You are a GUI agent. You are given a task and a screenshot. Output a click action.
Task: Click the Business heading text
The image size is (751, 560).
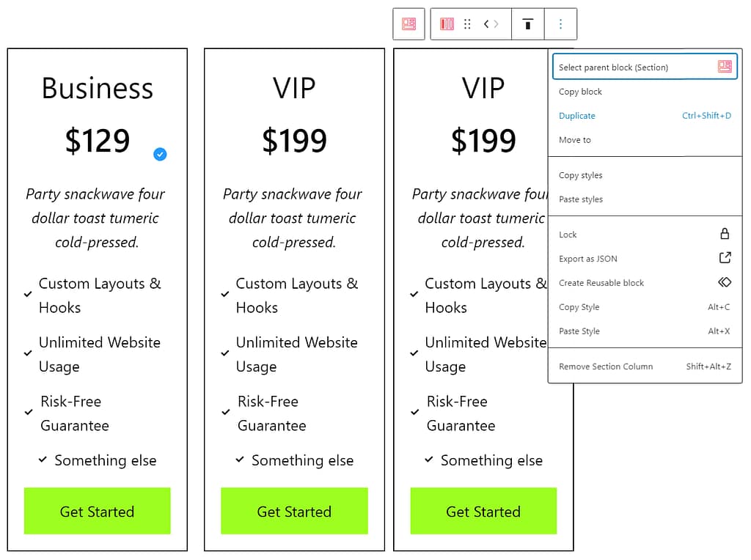[x=97, y=88]
